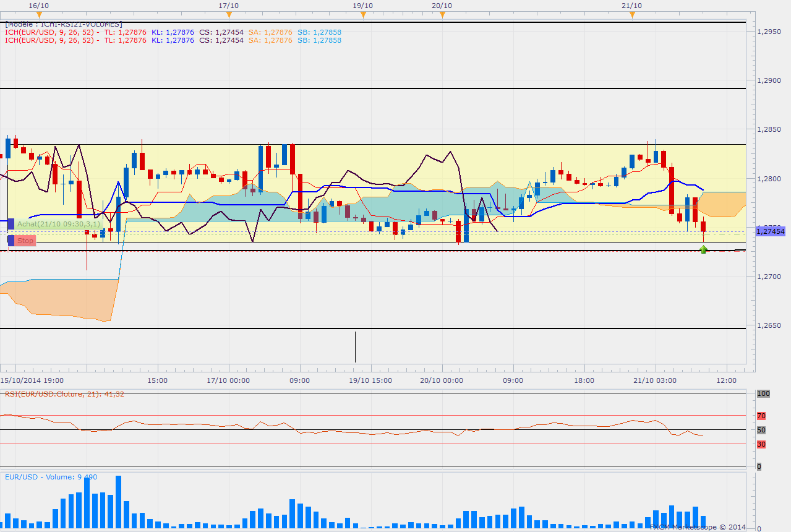Select the first ICH(EUR/USD, 9, 26, 52) indicator label
791x532 pixels.
[49, 32]
